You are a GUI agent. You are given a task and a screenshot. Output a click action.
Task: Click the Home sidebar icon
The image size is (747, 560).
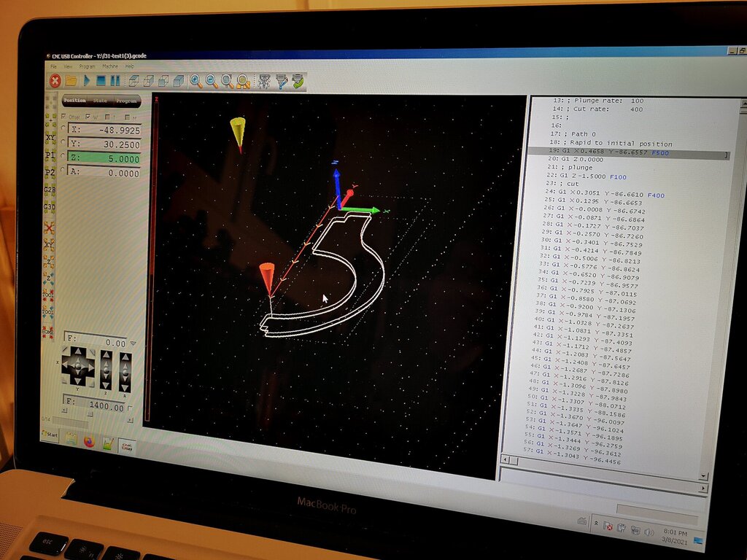(47, 331)
